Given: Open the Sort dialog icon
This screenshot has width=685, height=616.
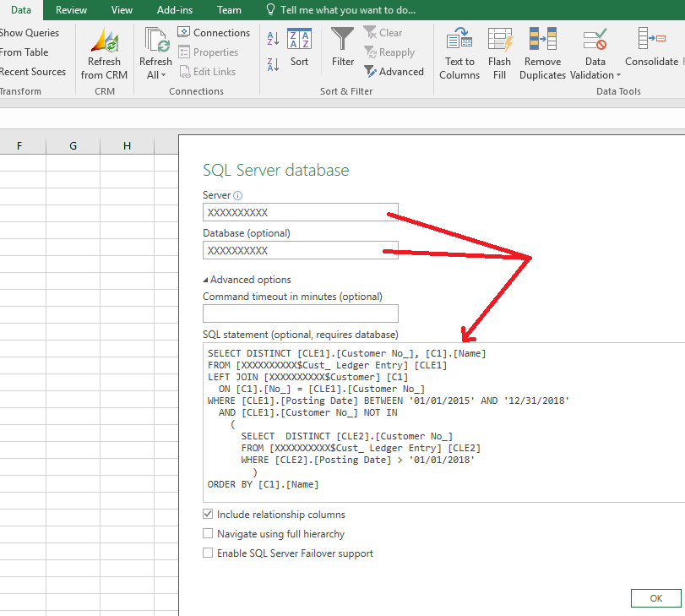Looking at the screenshot, I should pyautogui.click(x=299, y=39).
